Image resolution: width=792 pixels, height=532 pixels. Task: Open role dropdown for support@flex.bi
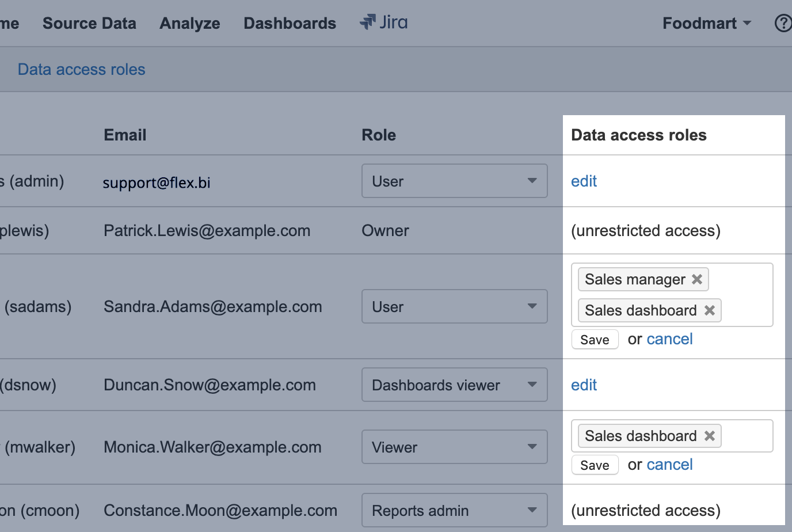click(x=454, y=181)
